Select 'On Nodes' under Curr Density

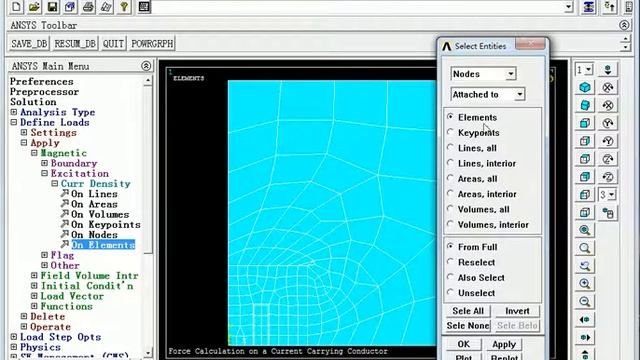coord(94,235)
